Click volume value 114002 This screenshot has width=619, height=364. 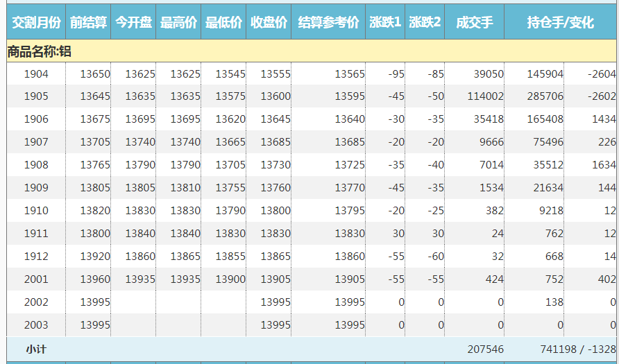(486, 96)
